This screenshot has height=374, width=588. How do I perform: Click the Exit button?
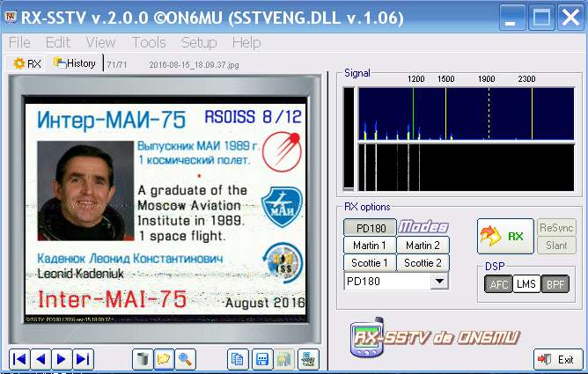[x=558, y=359]
